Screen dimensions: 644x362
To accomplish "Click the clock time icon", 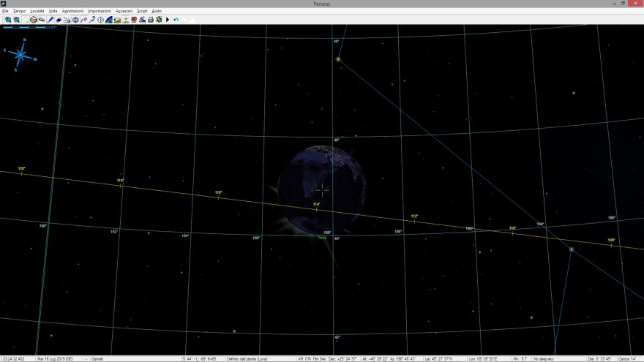I will [x=100, y=20].
